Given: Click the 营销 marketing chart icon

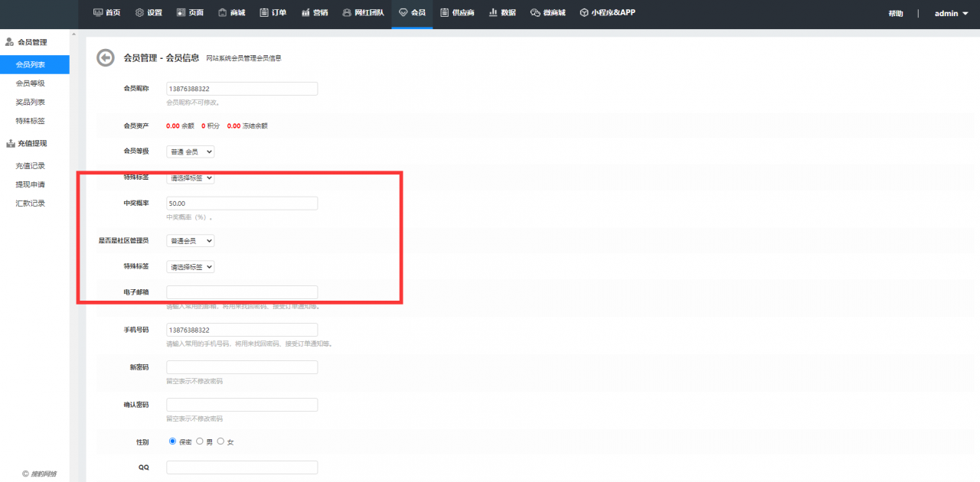Looking at the screenshot, I should [x=305, y=13].
